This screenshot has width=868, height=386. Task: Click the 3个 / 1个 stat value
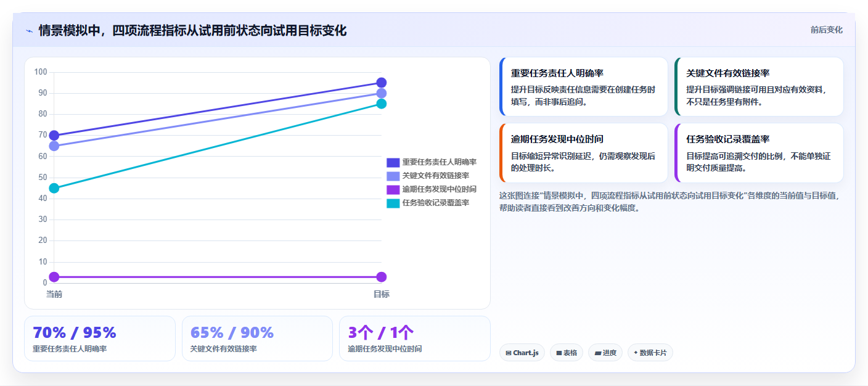[x=381, y=333]
